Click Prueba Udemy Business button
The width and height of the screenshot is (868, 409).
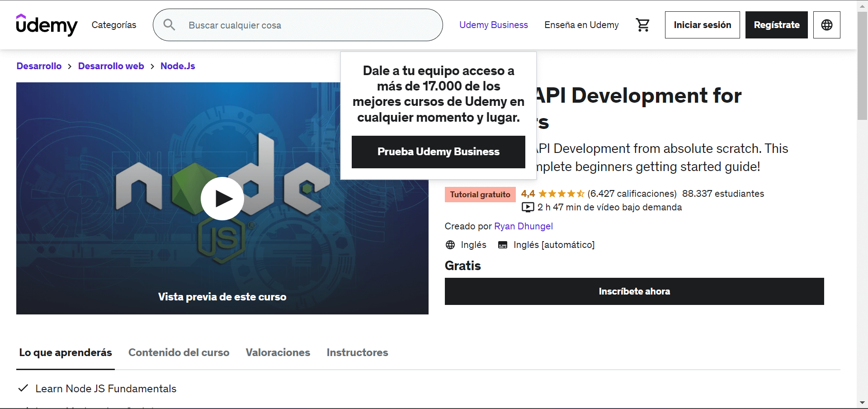pyautogui.click(x=439, y=152)
